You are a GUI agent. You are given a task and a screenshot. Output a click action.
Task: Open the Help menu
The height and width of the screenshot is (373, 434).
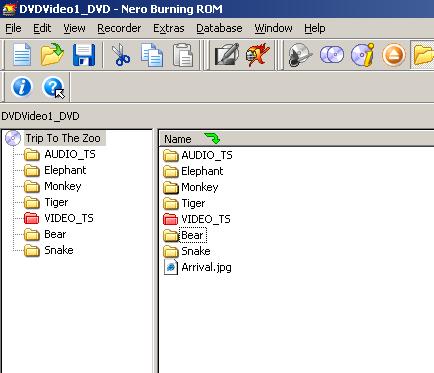tap(315, 28)
